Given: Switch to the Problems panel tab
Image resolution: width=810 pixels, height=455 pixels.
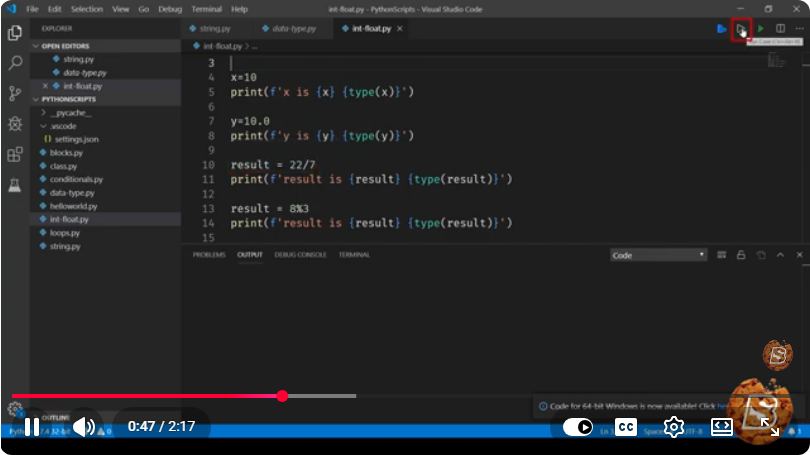Looking at the screenshot, I should point(209,255).
